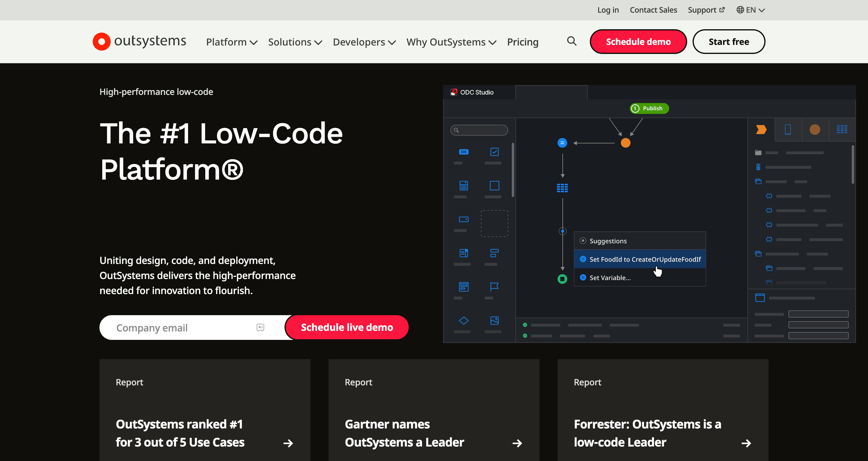This screenshot has height=461, width=868.
Task: Click the Company email input field
Action: [182, 328]
